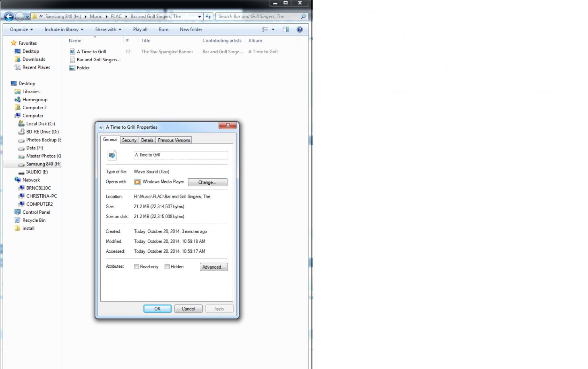This screenshot has height=369, width=588.
Task: Enable the Read-only checkbox
Action: point(137,267)
